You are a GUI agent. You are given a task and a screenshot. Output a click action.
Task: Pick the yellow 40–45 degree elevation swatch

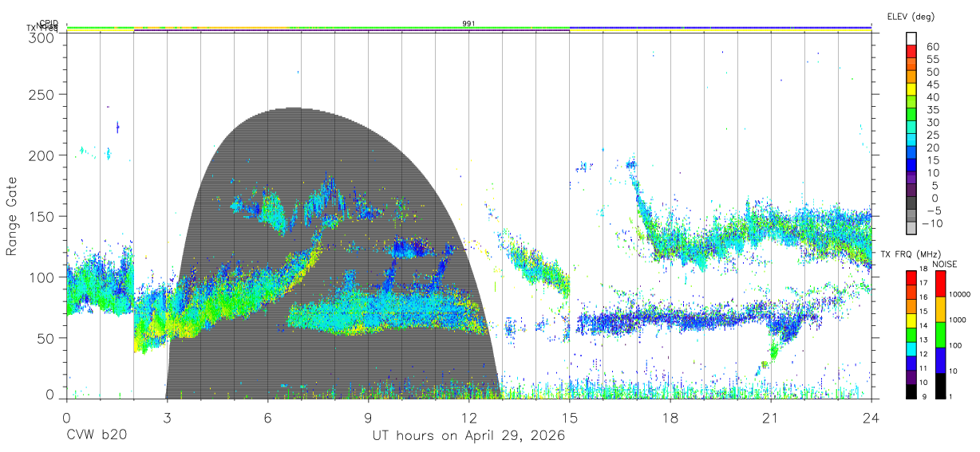click(911, 90)
